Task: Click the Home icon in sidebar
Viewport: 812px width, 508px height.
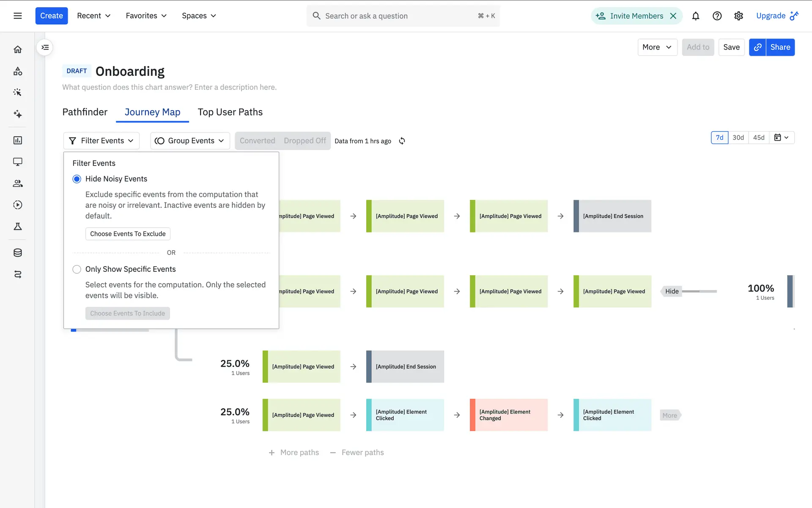Action: pos(17,50)
